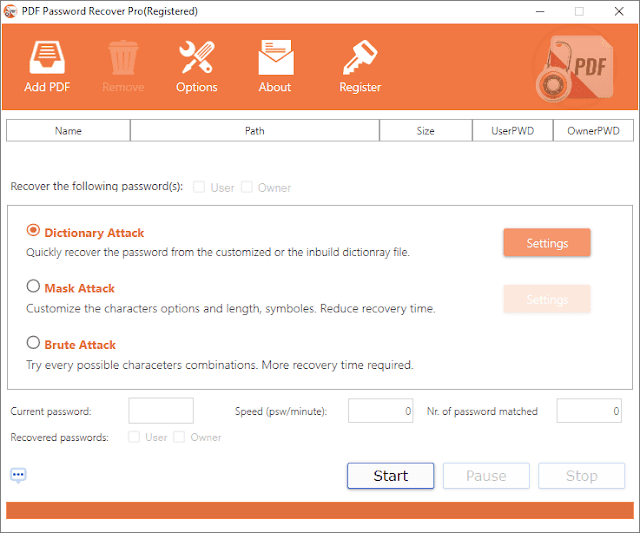Open the feedback speech bubble icon
Image resolution: width=640 pixels, height=533 pixels.
pyautogui.click(x=18, y=475)
